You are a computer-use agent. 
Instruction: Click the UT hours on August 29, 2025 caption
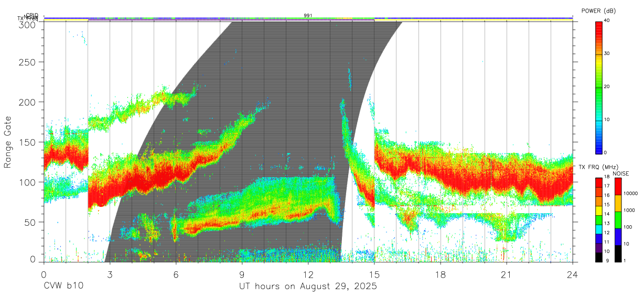tap(308, 287)
